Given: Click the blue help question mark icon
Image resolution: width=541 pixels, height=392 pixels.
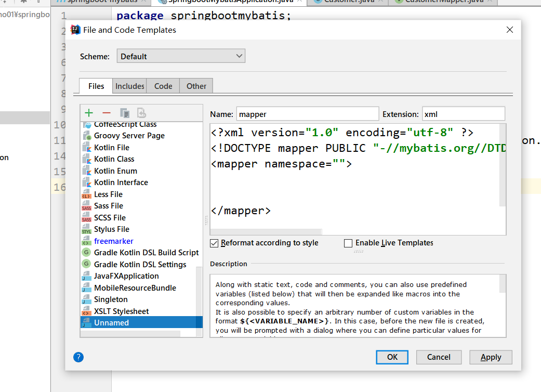Looking at the screenshot, I should pos(78,357).
